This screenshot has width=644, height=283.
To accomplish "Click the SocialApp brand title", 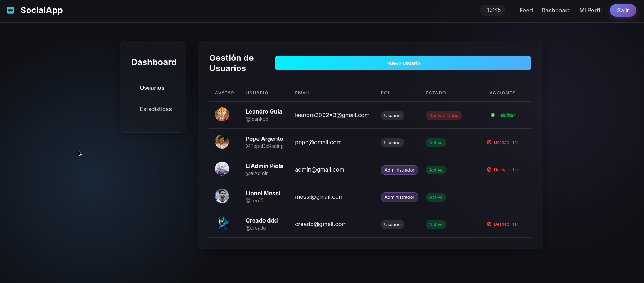I will [42, 10].
